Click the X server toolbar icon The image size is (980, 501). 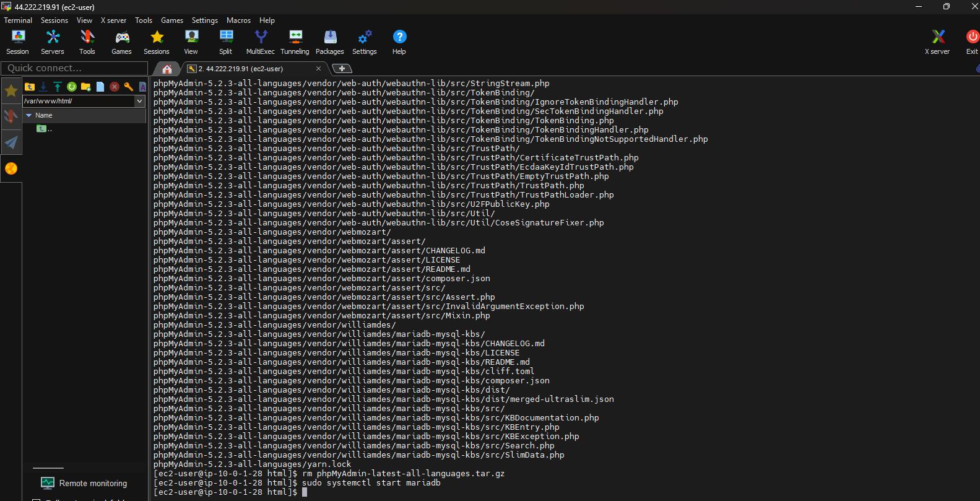(x=938, y=42)
